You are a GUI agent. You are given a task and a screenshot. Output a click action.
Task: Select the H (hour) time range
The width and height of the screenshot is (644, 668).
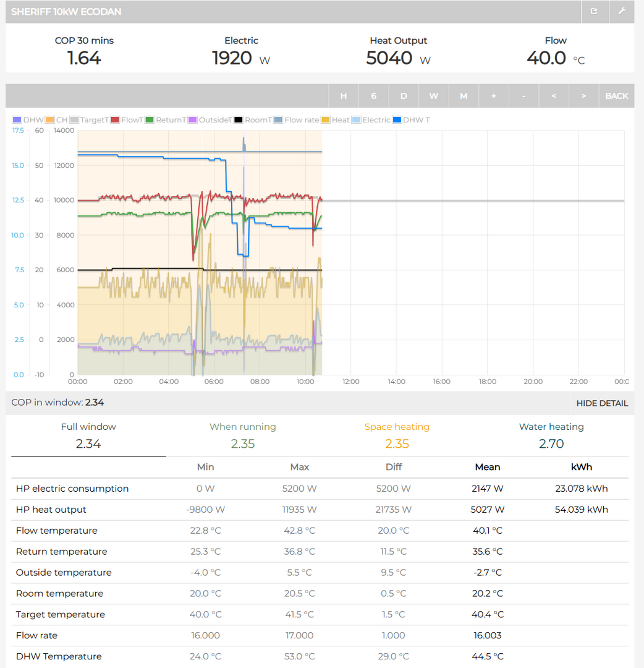[344, 96]
